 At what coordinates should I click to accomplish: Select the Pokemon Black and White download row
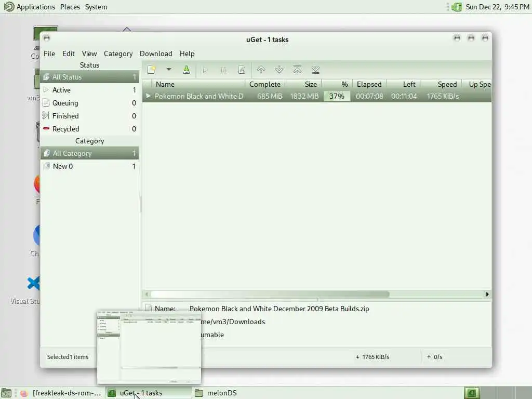pyautogui.click(x=317, y=96)
